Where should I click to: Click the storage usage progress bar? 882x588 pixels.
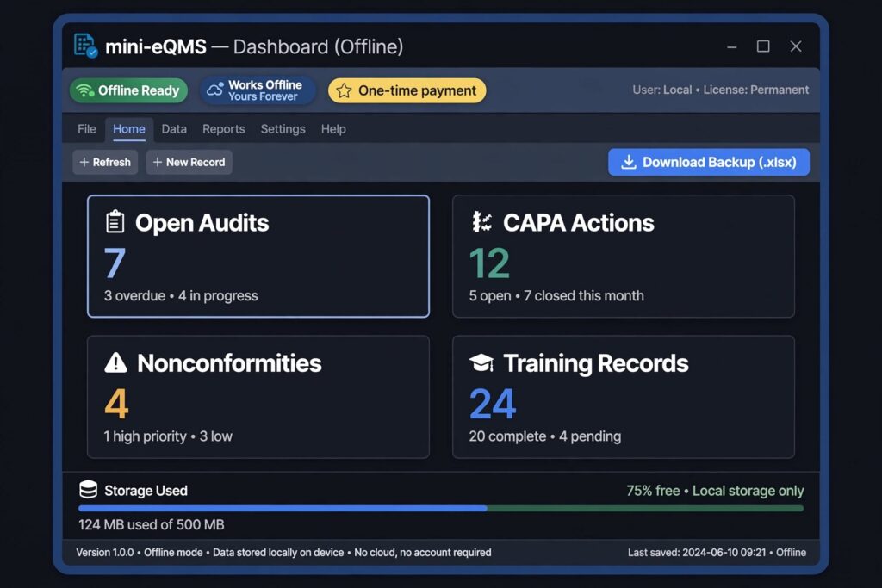(441, 508)
